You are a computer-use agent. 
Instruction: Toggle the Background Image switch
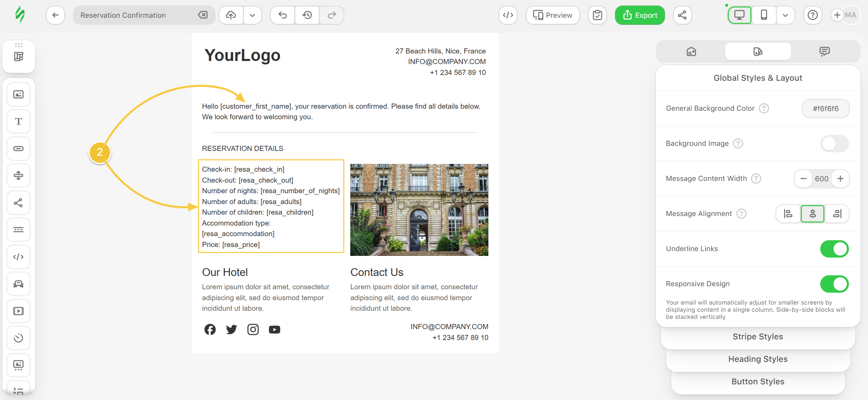tap(835, 143)
